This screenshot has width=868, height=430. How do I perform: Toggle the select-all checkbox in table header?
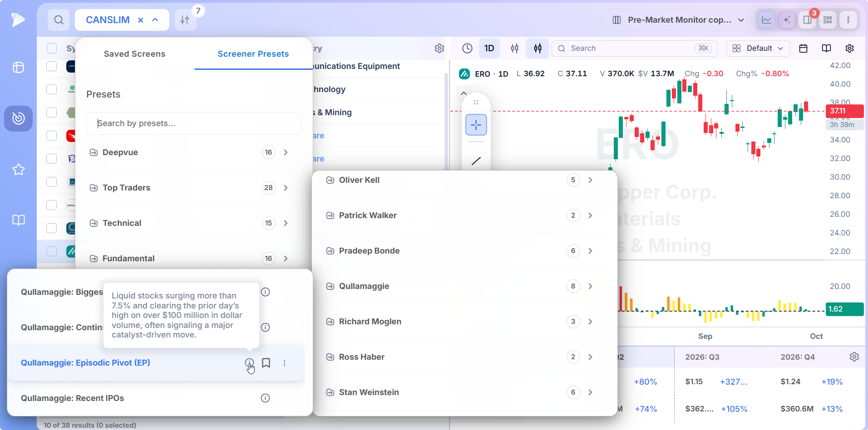click(52, 49)
